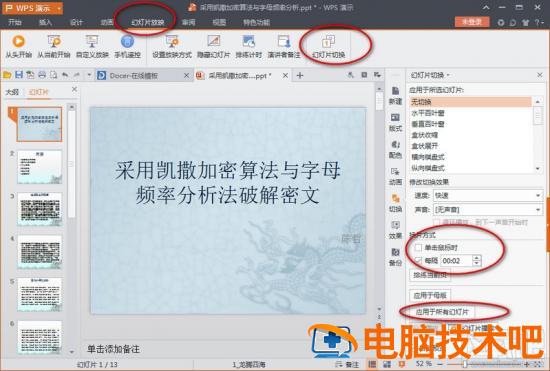Start slideshow from status bar play icon
The height and width of the screenshot is (371, 550).
402,364
